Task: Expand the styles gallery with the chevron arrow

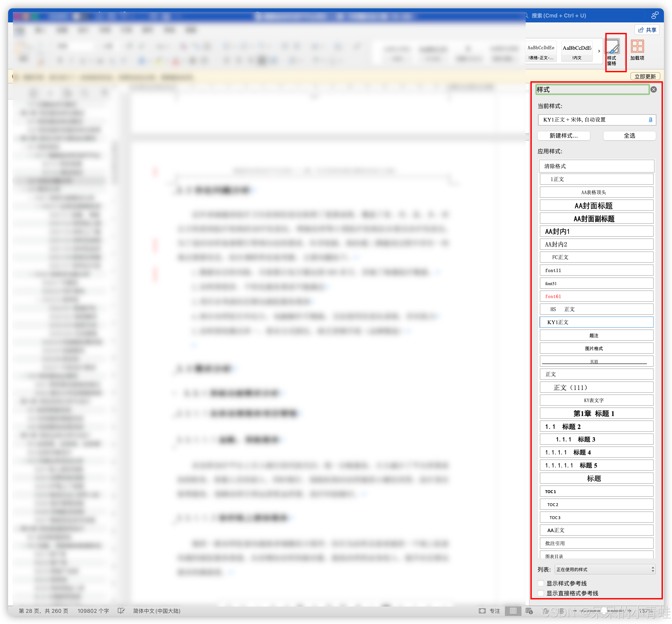Action: pos(599,51)
